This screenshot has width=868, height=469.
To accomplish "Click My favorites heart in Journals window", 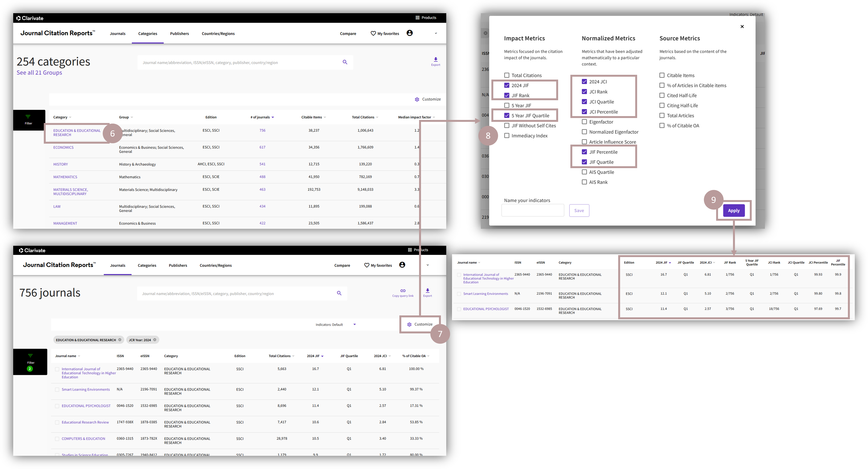I will [367, 265].
